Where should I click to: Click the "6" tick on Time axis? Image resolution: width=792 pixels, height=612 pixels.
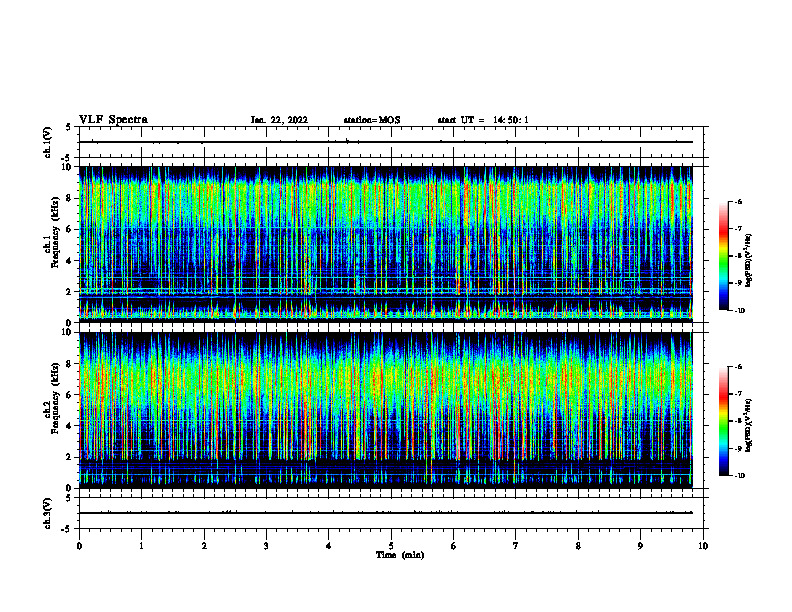click(x=453, y=546)
